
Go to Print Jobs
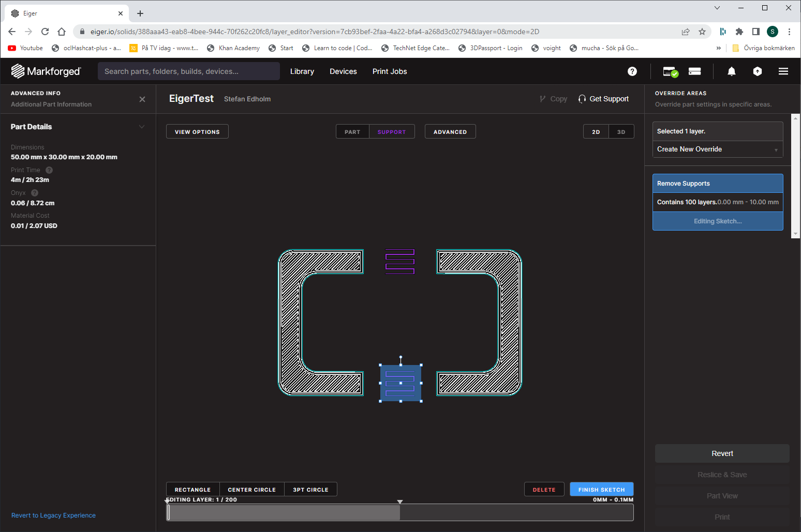click(x=389, y=71)
